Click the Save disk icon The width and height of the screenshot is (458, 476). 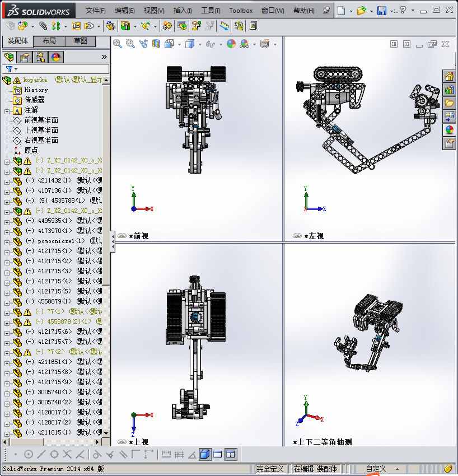point(381,11)
